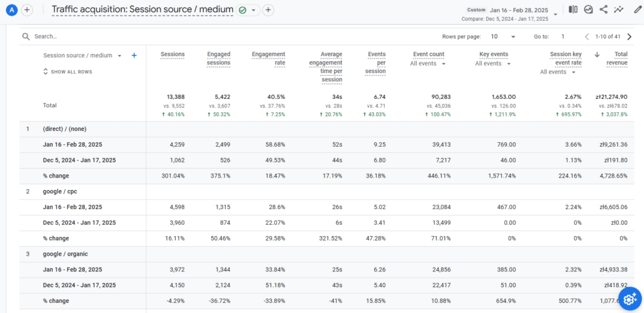Viewport: 644px width, 313px height.
Task: Click google cpc key events 467.00
Action: pyautogui.click(x=507, y=207)
